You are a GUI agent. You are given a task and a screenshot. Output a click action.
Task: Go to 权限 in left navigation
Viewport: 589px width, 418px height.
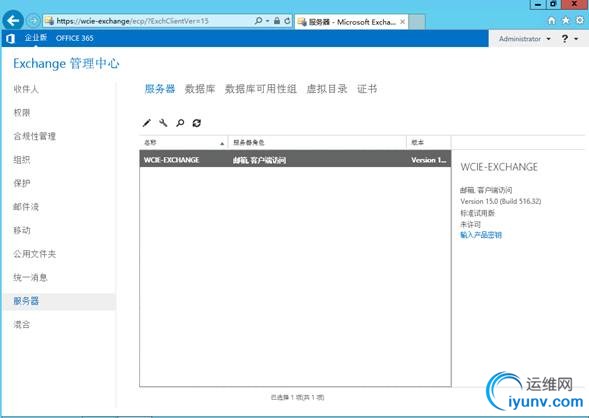(21, 113)
